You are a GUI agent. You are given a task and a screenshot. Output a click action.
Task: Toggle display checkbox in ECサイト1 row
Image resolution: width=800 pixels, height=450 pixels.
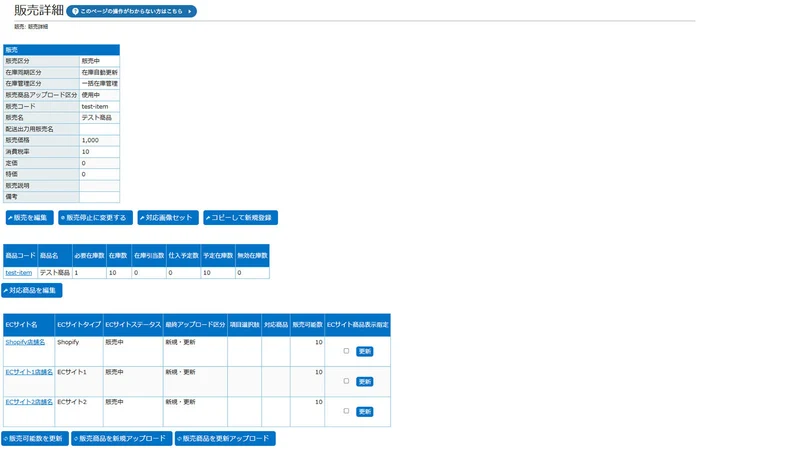pos(346,381)
